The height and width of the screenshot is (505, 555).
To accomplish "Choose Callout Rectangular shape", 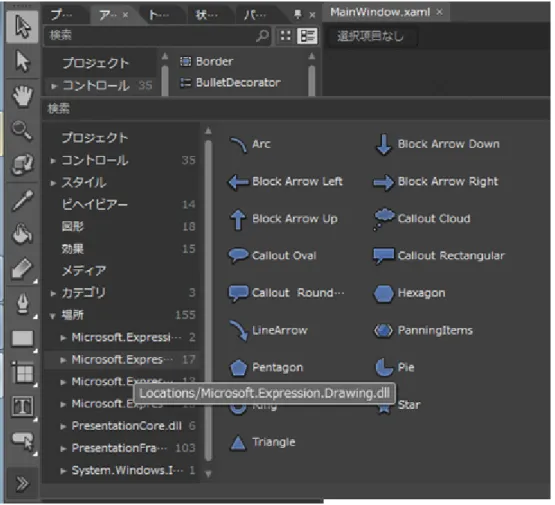I will click(x=439, y=255).
